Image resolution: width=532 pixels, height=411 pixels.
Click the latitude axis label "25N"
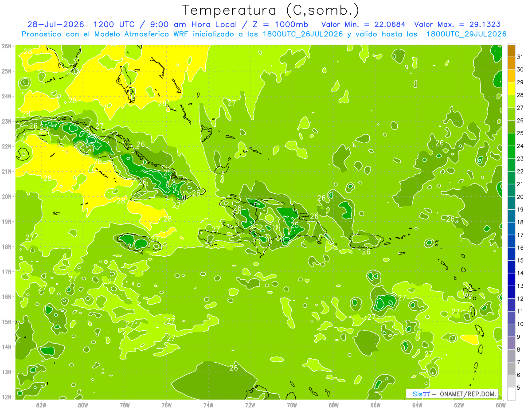pyautogui.click(x=6, y=71)
